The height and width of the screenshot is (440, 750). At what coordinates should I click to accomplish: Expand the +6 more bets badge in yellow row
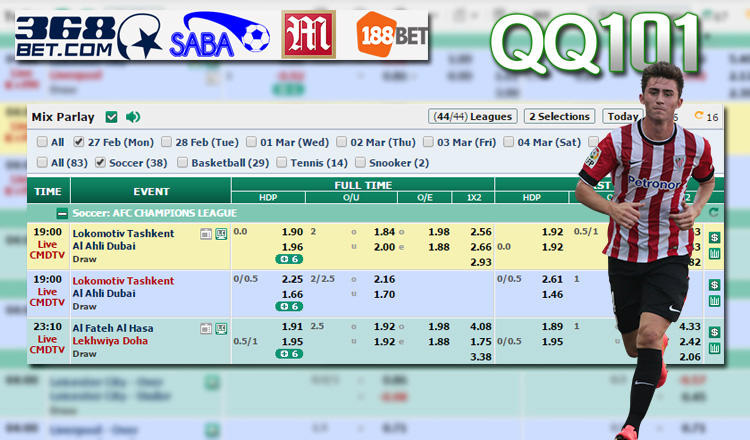tap(289, 259)
